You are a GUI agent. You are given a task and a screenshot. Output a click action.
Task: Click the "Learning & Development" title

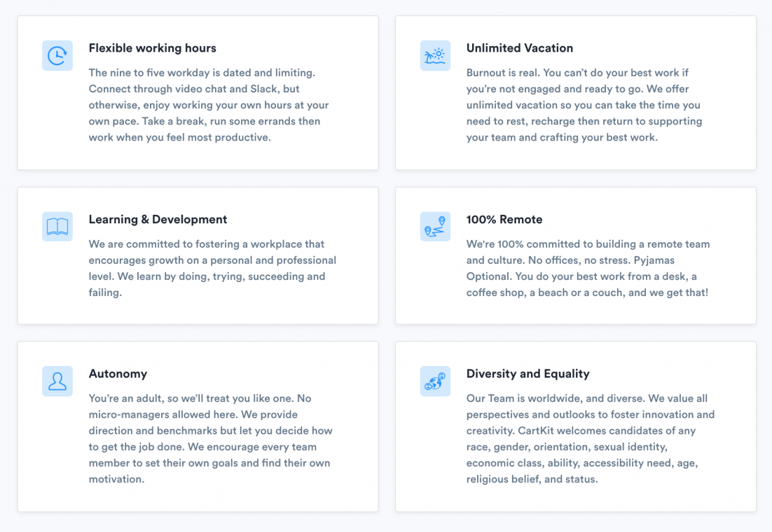coord(158,220)
